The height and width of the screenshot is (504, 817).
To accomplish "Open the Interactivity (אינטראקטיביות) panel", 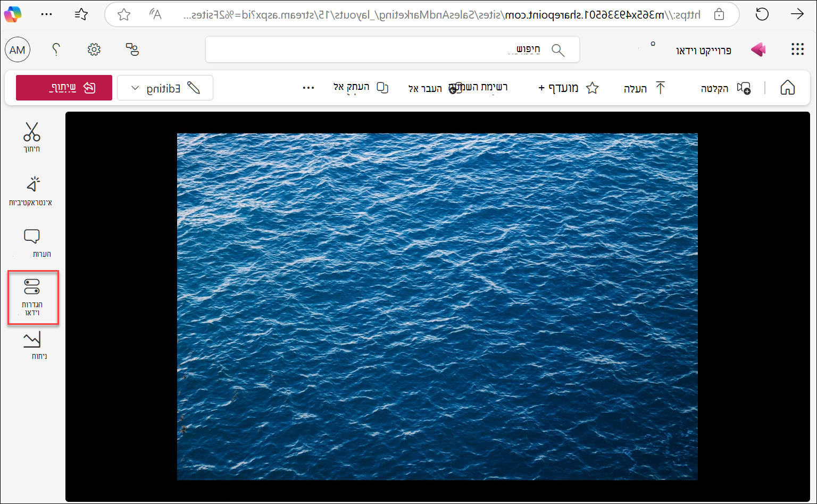I will coord(31,190).
